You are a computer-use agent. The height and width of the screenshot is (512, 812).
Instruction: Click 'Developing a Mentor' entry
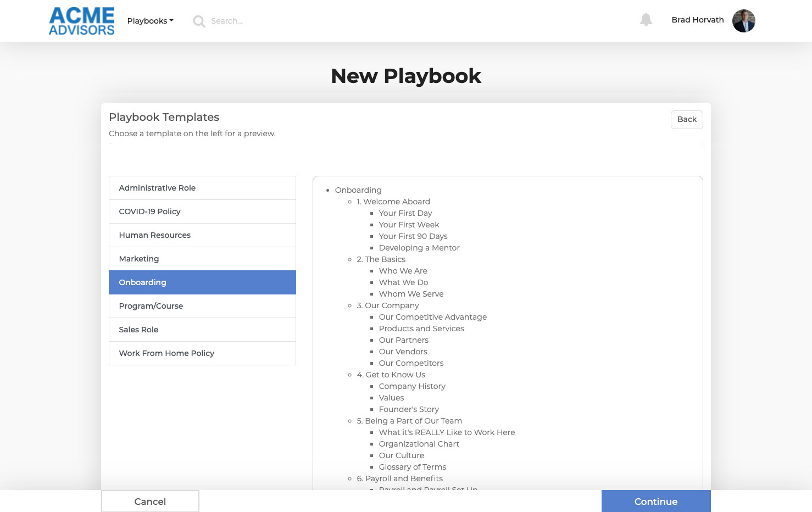point(419,248)
